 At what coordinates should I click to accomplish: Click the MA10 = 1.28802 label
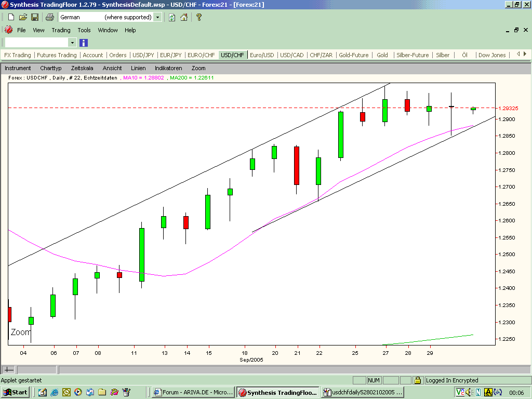click(x=143, y=78)
